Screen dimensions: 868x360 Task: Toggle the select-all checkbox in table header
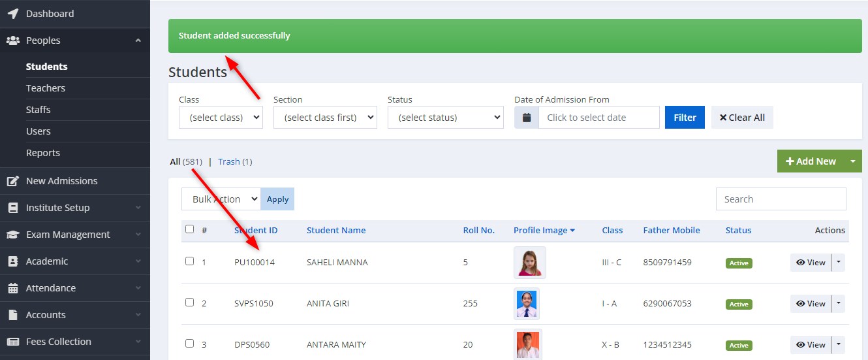[189, 229]
